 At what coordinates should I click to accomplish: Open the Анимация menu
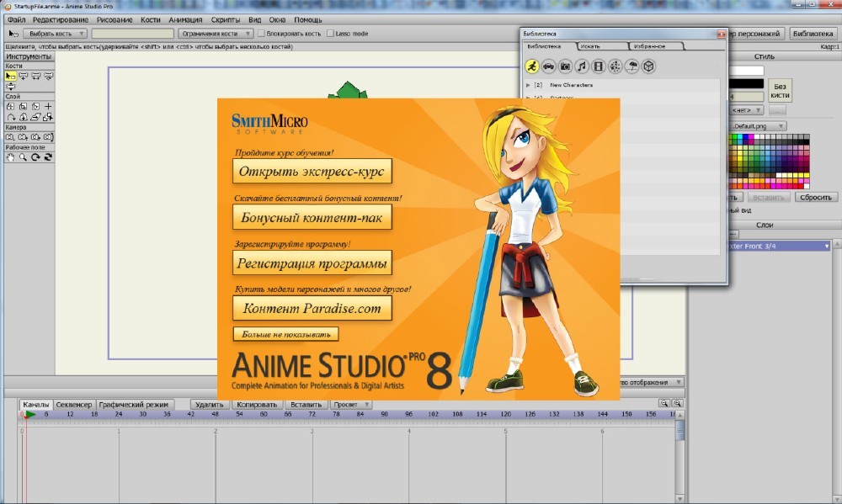click(185, 20)
